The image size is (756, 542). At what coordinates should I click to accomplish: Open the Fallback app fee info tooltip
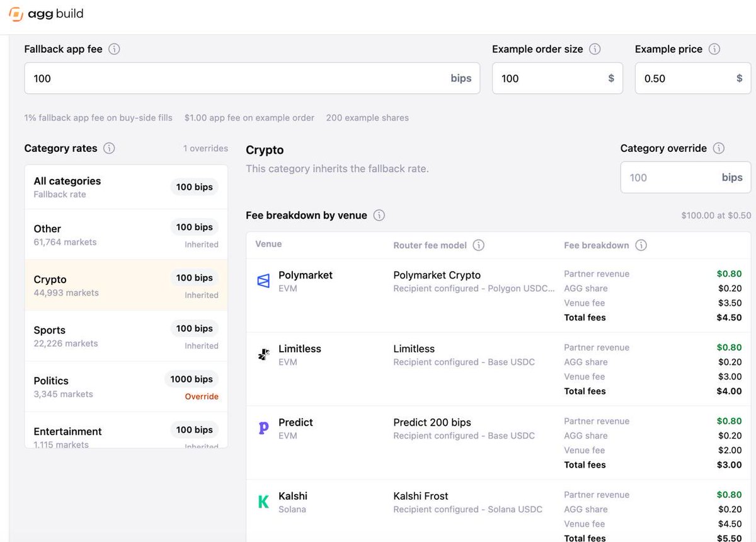click(x=114, y=49)
